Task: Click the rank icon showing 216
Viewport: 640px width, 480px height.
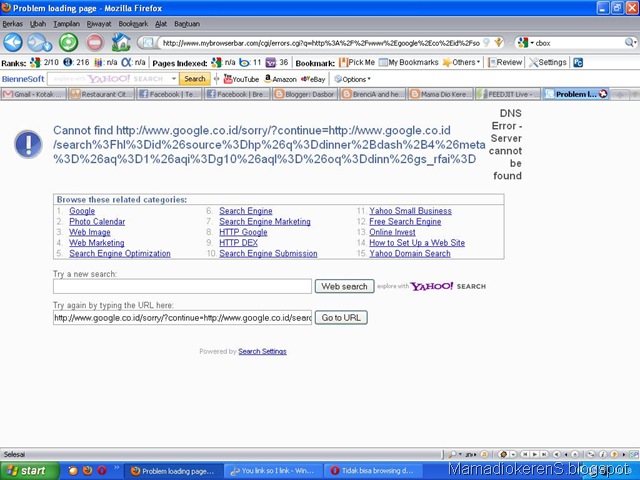Action: 68,62
